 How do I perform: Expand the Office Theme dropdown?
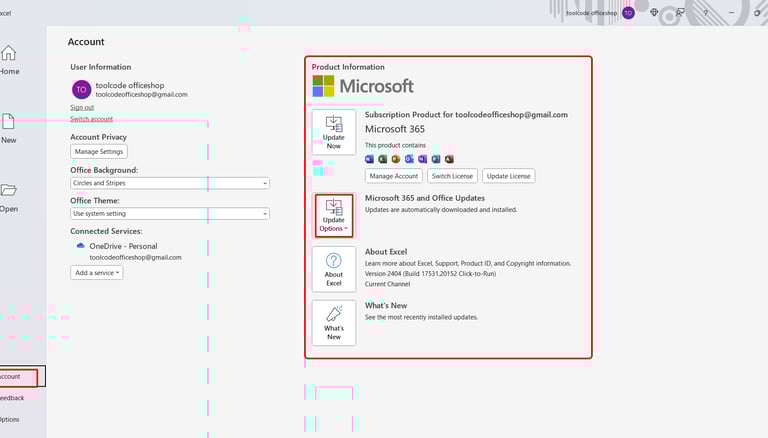[169, 214]
